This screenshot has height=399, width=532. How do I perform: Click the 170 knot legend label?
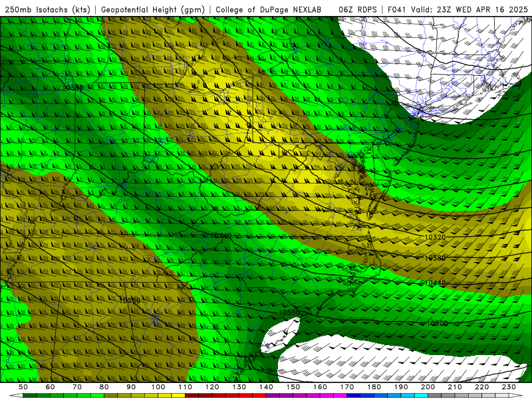click(x=347, y=387)
